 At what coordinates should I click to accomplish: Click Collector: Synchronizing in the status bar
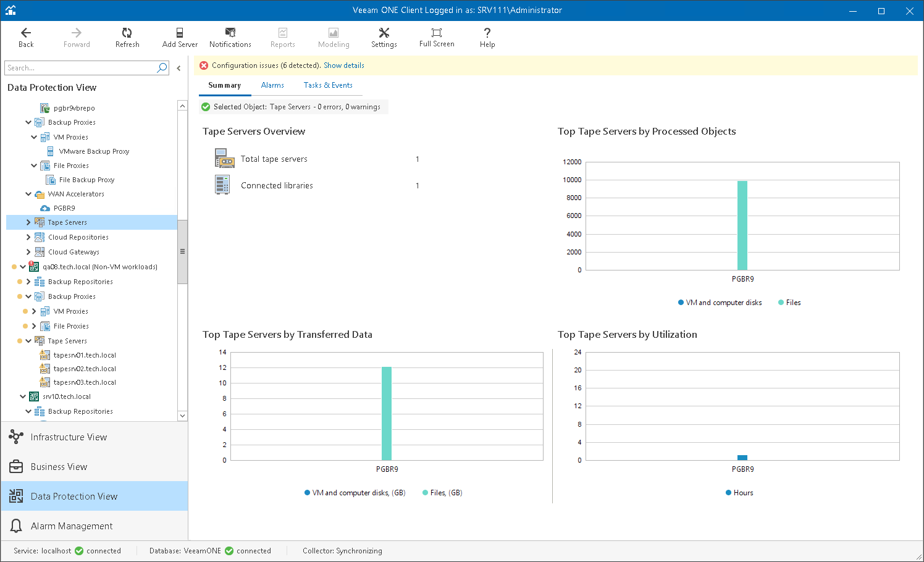(342, 551)
